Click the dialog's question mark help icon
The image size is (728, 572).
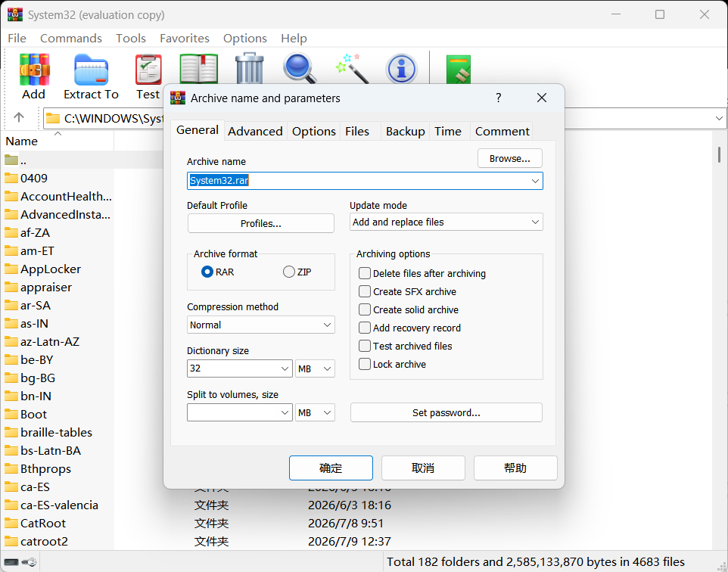tap(498, 98)
